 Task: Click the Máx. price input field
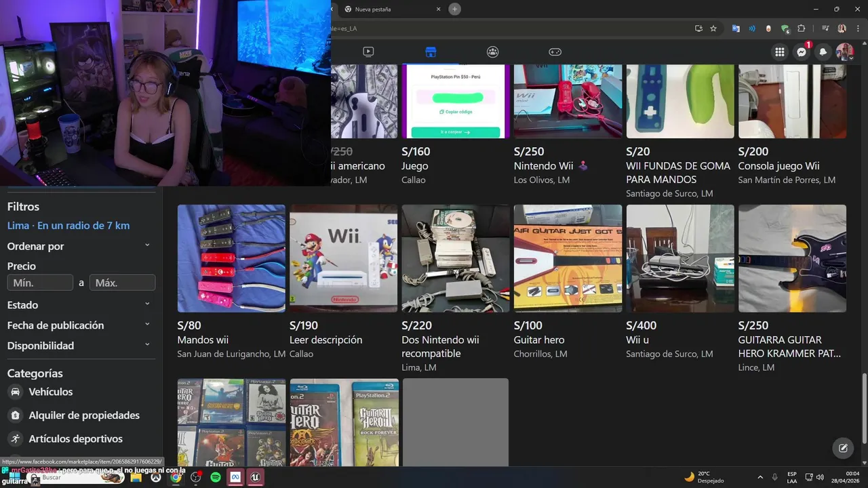tap(123, 283)
